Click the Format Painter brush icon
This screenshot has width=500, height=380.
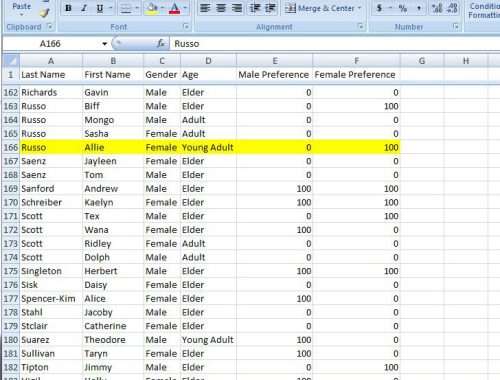[44, 13]
